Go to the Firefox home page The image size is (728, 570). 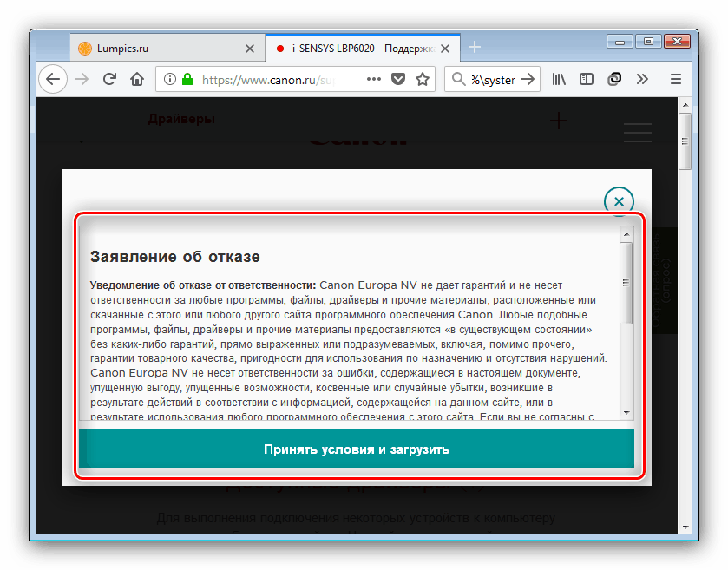(136, 80)
